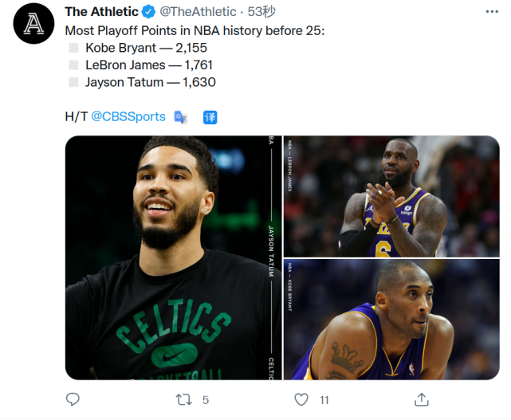Click the @TheAthletic handle
Screen dimensions: 511x420
tap(198, 12)
